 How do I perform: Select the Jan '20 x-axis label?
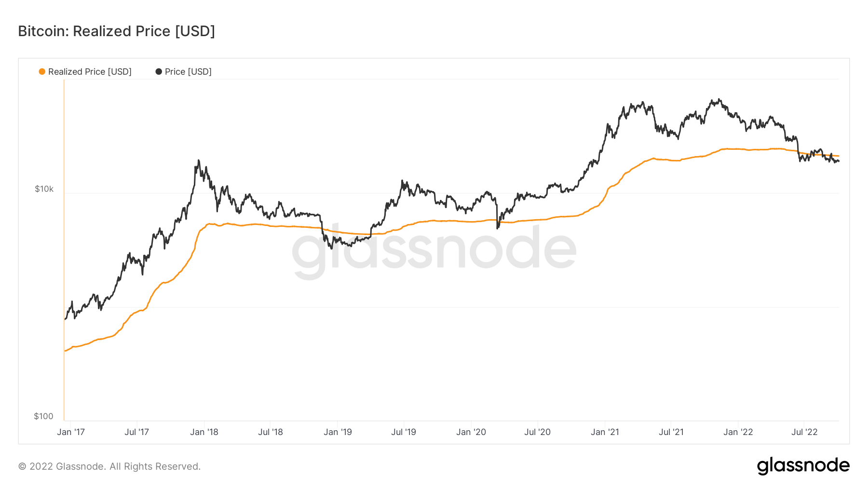[471, 432]
